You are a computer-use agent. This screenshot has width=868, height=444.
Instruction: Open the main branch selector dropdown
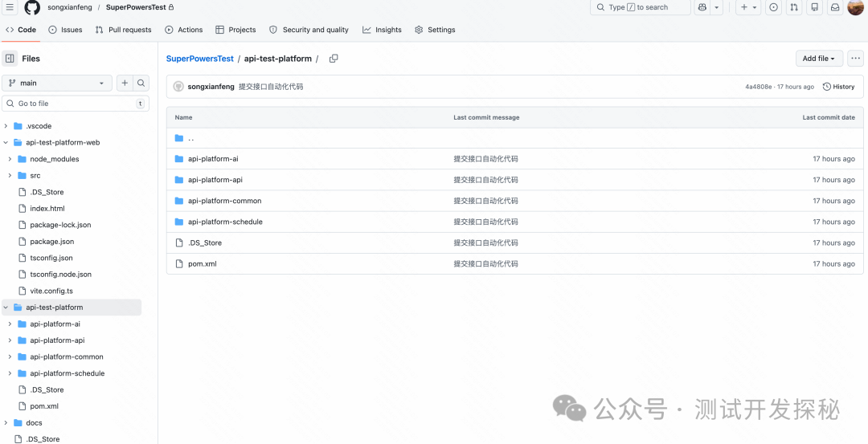(x=57, y=83)
